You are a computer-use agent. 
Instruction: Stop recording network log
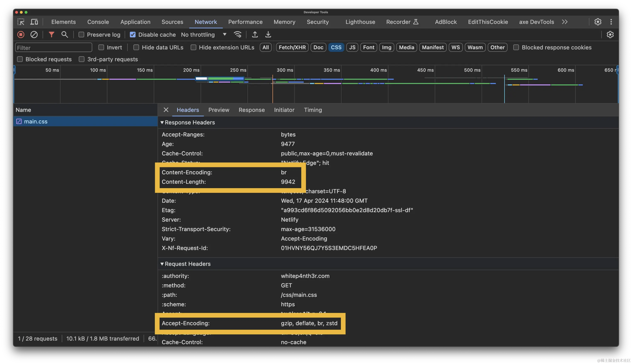21,34
